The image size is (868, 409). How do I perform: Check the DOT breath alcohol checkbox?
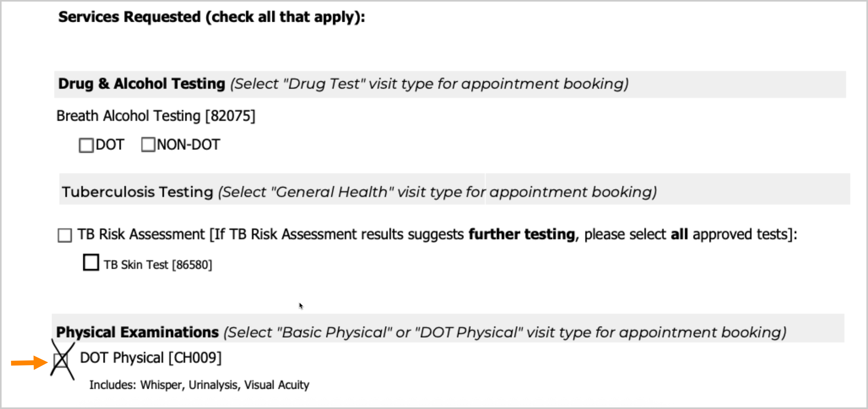pyautogui.click(x=86, y=145)
